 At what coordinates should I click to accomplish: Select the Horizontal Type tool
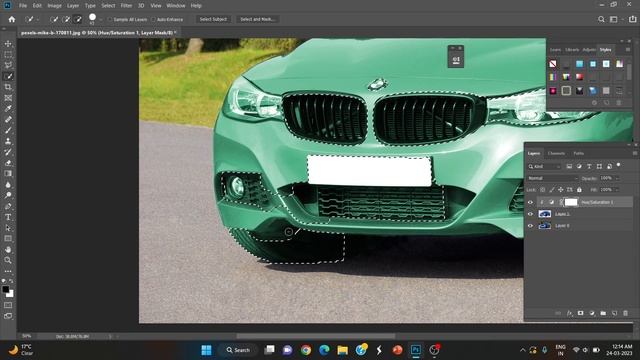(8, 217)
